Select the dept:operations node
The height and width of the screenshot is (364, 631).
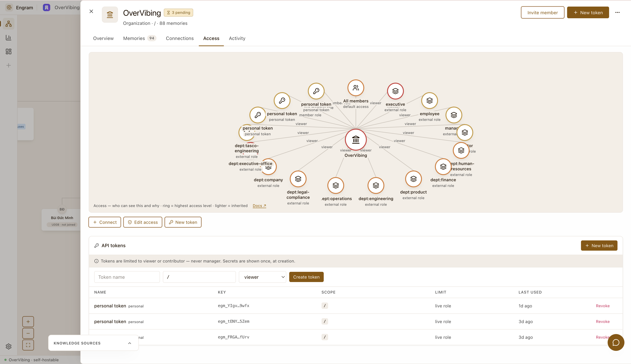pos(336,185)
